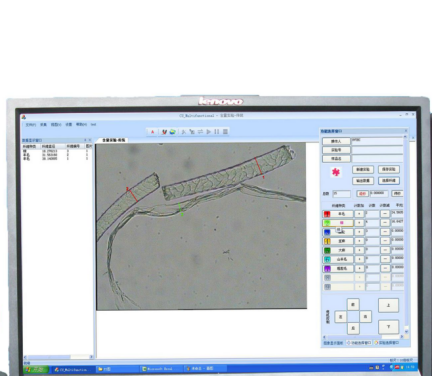The height and width of the screenshot is (376, 432).
Task: Click the red letter A toolbar icon
Action: tap(153, 132)
